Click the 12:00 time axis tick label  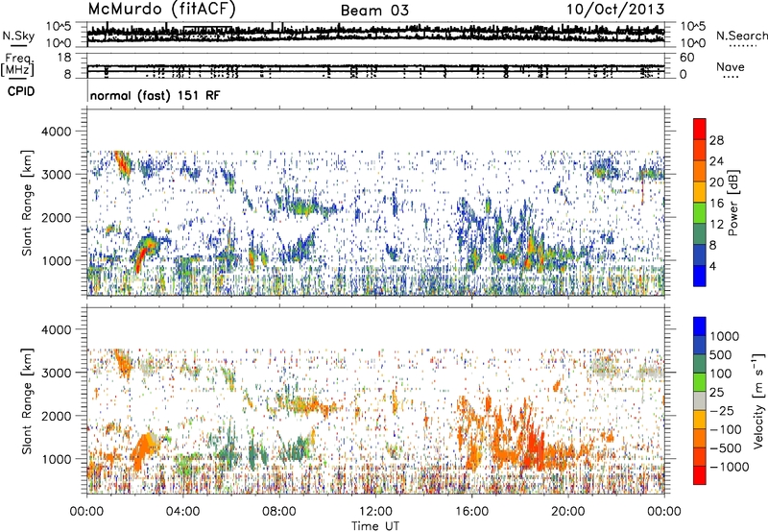(x=375, y=512)
